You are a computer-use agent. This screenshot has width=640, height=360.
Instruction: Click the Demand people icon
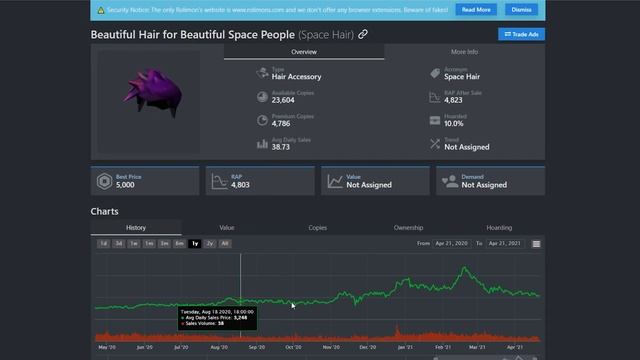point(450,181)
